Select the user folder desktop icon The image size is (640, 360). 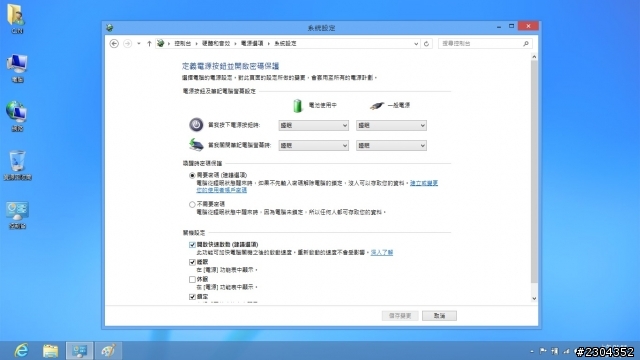click(x=16, y=18)
